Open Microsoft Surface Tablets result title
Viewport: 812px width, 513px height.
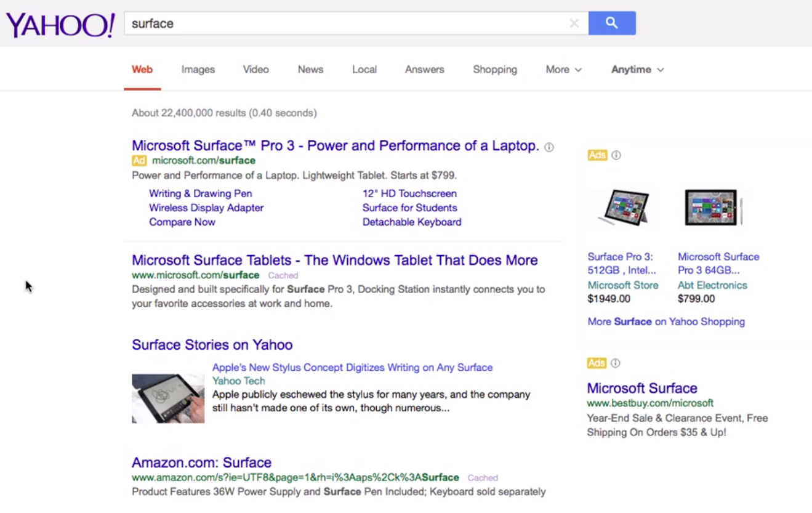(x=335, y=261)
